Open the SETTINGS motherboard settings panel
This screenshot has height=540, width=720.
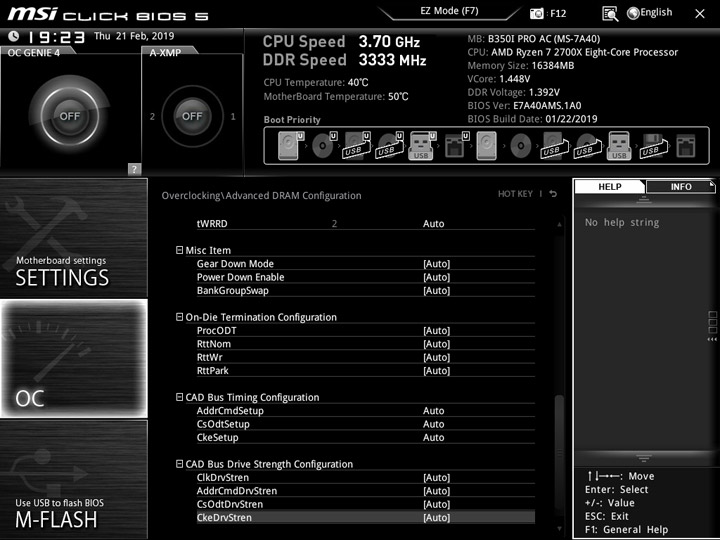[74, 238]
